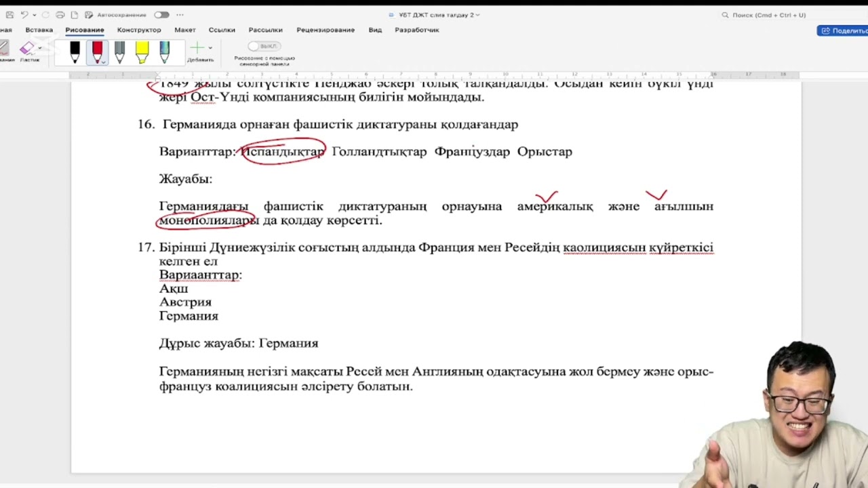Open the Undo history dropdown arrow
Screen dimensions: 868x488
(x=34, y=15)
